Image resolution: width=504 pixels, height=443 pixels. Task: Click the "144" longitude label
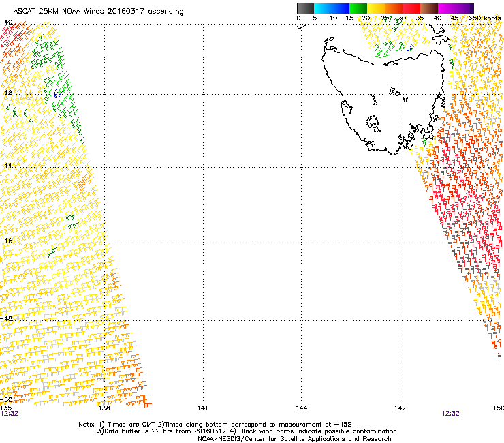tap(301, 408)
